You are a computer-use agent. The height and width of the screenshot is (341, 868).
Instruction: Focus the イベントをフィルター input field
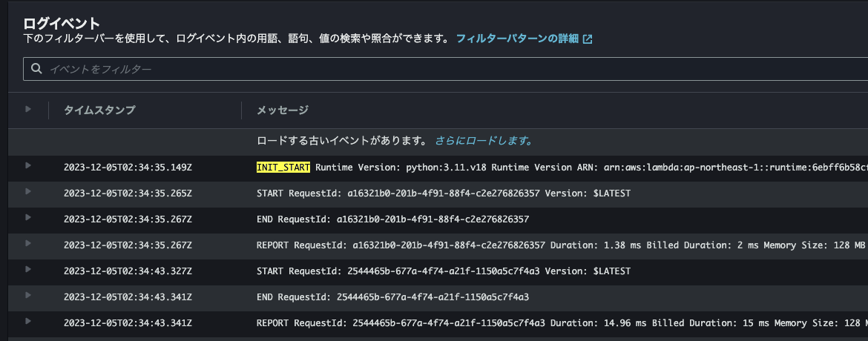point(445,69)
